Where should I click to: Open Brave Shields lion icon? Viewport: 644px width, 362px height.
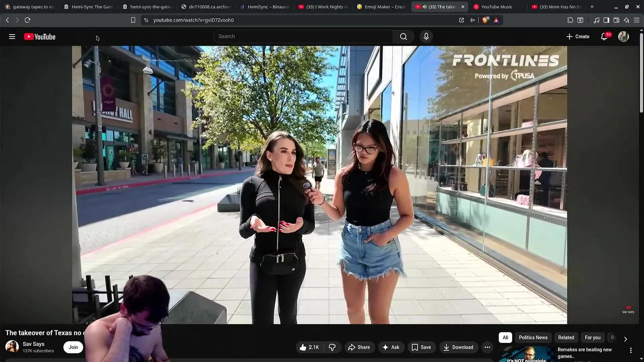point(485,20)
